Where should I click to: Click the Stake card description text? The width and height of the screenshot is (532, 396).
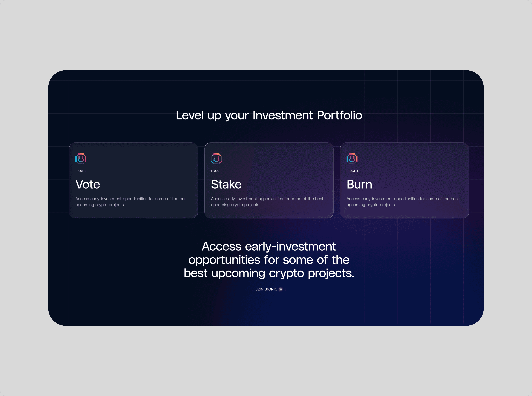(x=267, y=202)
